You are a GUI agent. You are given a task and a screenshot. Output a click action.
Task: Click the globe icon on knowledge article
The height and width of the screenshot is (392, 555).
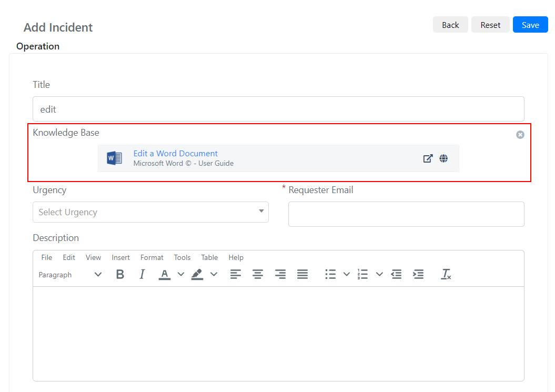click(443, 158)
